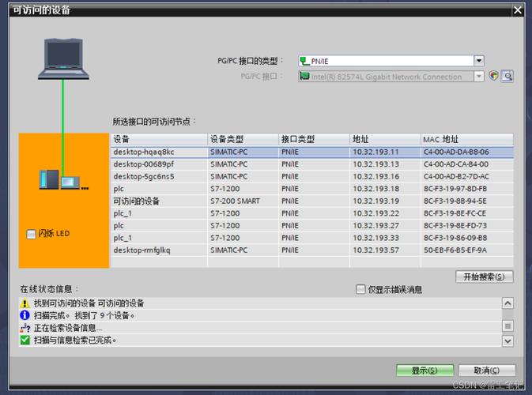
Task: Select plc_1 at address 10.32.193.22
Action: point(312,213)
